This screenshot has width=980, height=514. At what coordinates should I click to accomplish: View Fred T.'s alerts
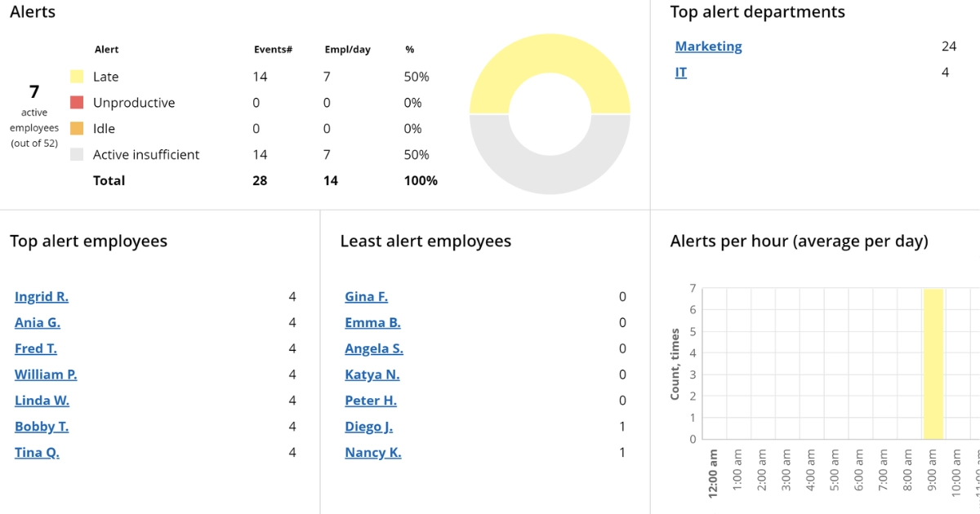pyautogui.click(x=35, y=348)
